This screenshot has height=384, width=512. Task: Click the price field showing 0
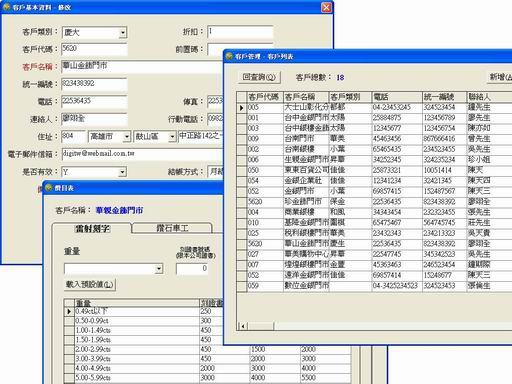[x=192, y=269]
